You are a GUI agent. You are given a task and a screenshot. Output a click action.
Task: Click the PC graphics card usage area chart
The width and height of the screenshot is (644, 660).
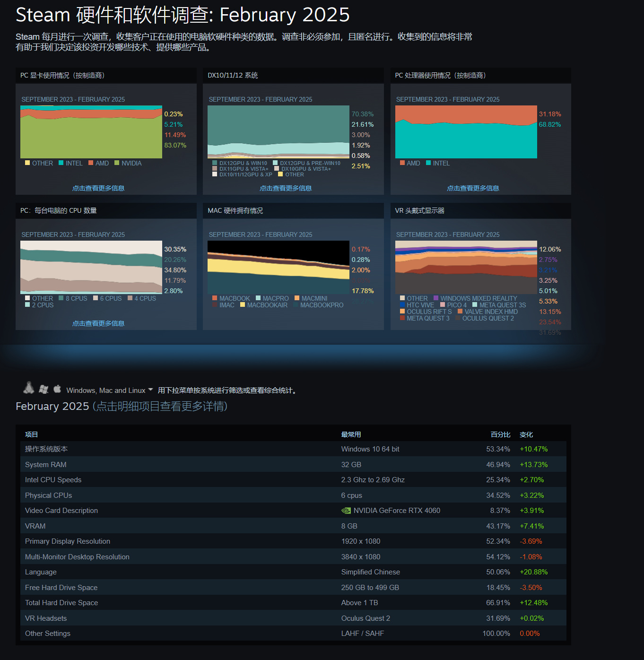tap(91, 132)
